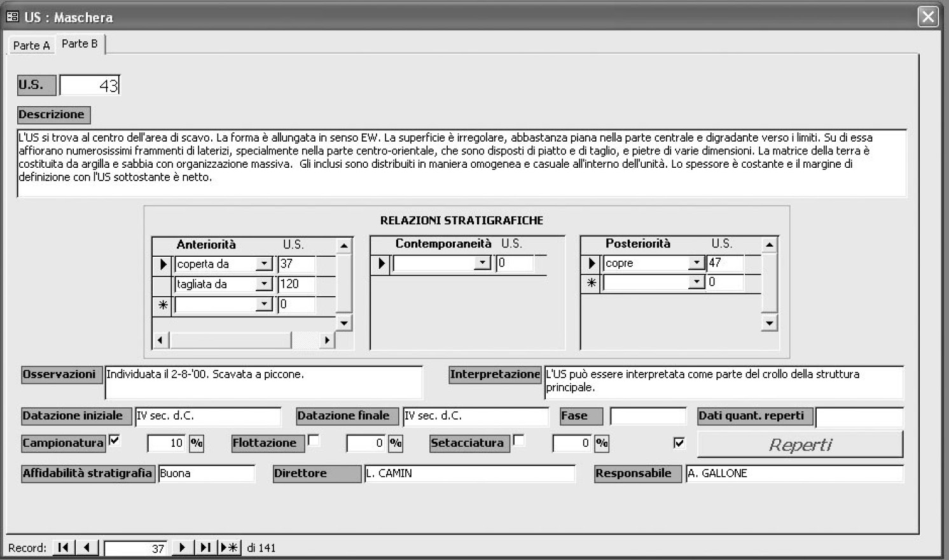
Task: Select new-row asterisk in Posteriorità table
Action: 592,283
